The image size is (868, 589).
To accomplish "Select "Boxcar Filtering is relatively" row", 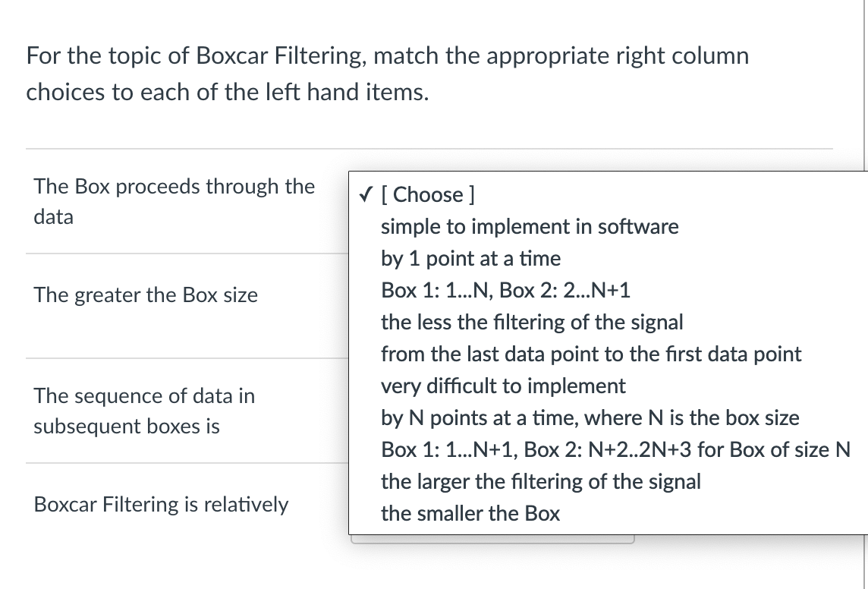I will (161, 504).
